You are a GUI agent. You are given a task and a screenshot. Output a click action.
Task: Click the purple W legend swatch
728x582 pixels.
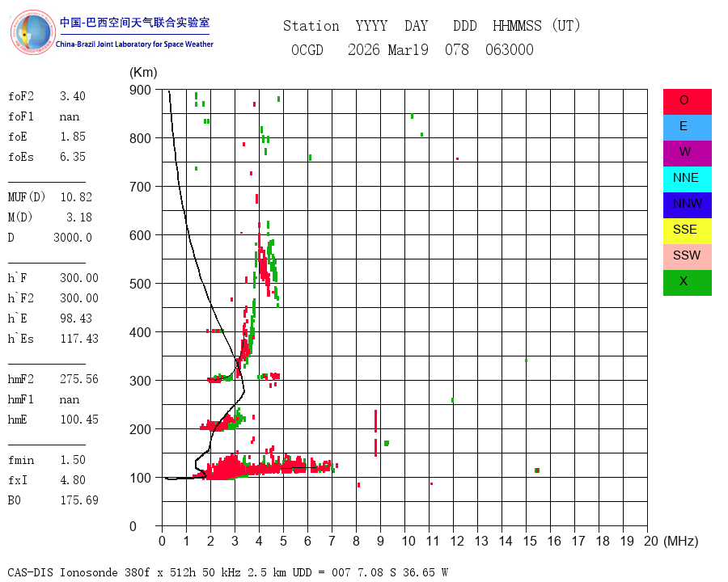(x=687, y=153)
